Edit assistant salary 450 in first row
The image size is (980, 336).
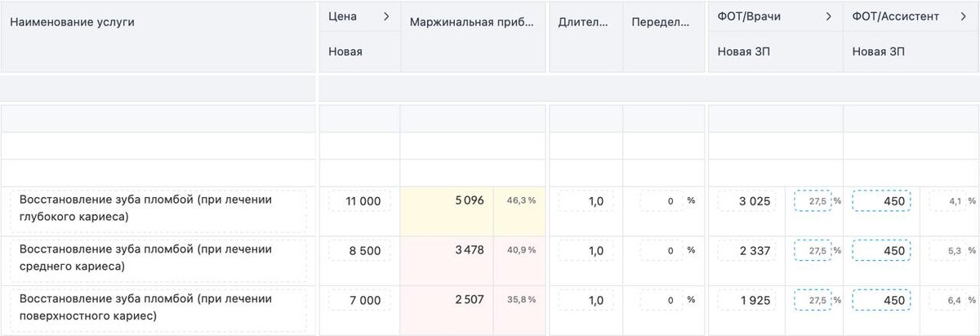(x=881, y=201)
